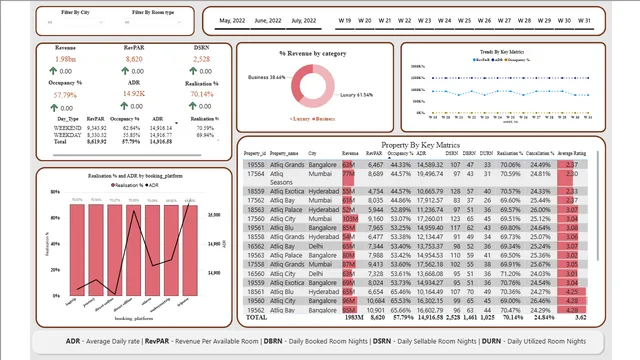This screenshot has height=360, width=640.
Task: Click the Realisation % legend dot in platform chart
Action: point(113,185)
